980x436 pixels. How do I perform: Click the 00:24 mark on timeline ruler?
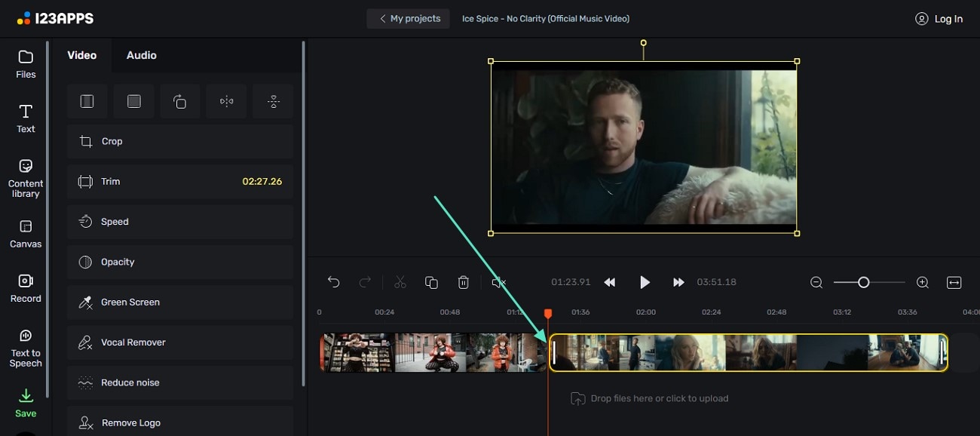[384, 312]
